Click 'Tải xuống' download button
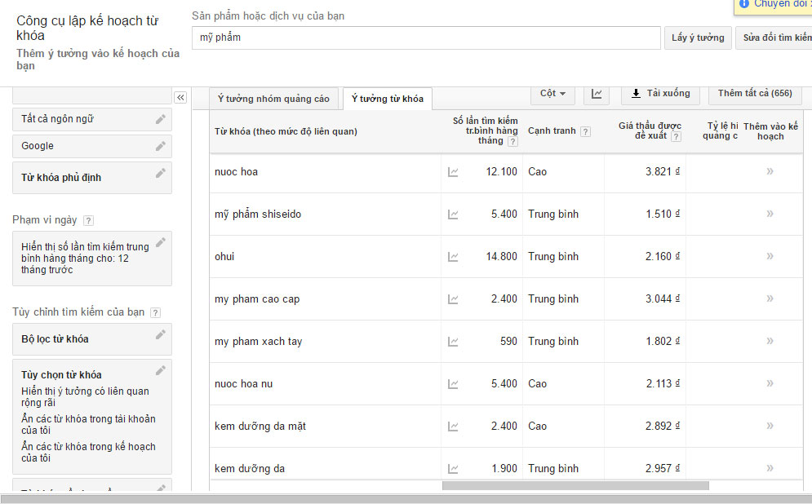 tap(660, 94)
